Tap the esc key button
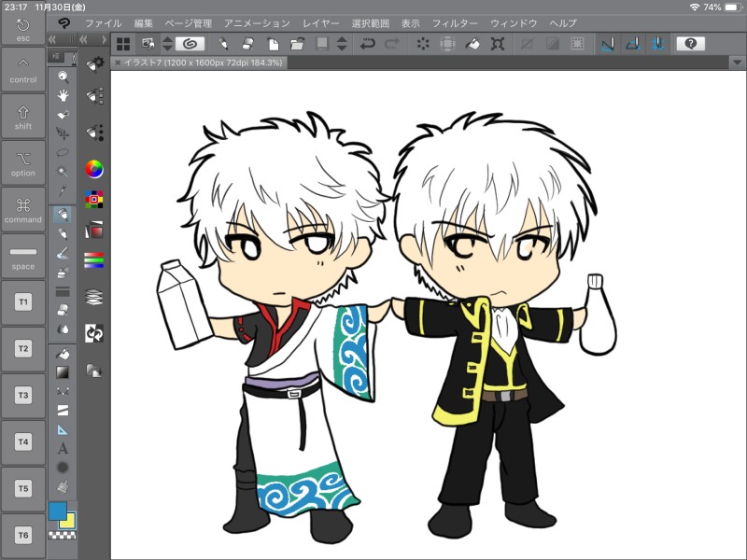Image resolution: width=747 pixels, height=560 pixels. [x=22, y=30]
